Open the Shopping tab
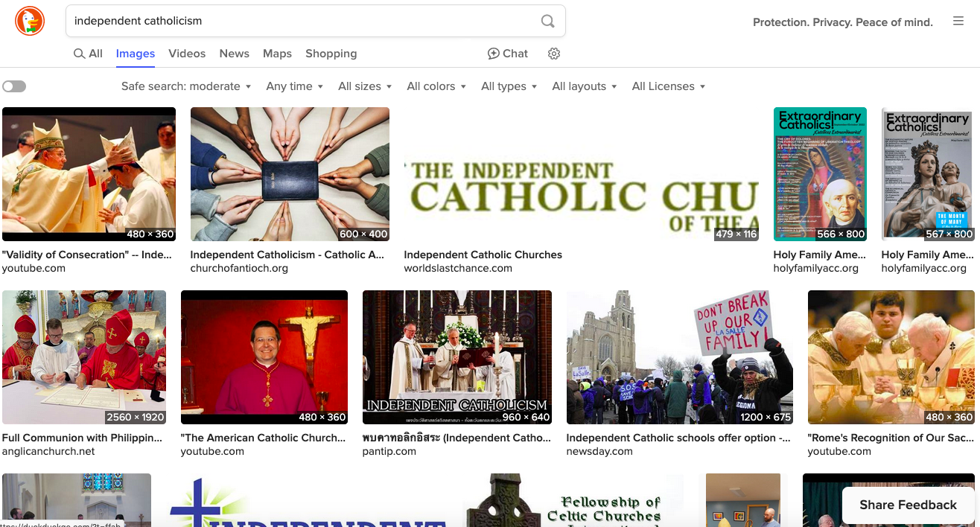 coord(331,54)
